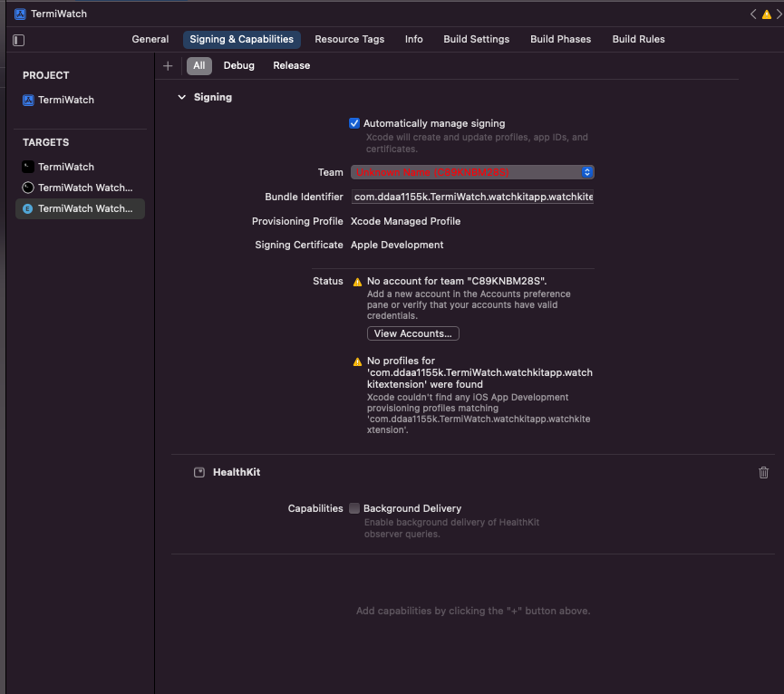
Task: Click the TARGETS section heading
Action: coord(46,142)
